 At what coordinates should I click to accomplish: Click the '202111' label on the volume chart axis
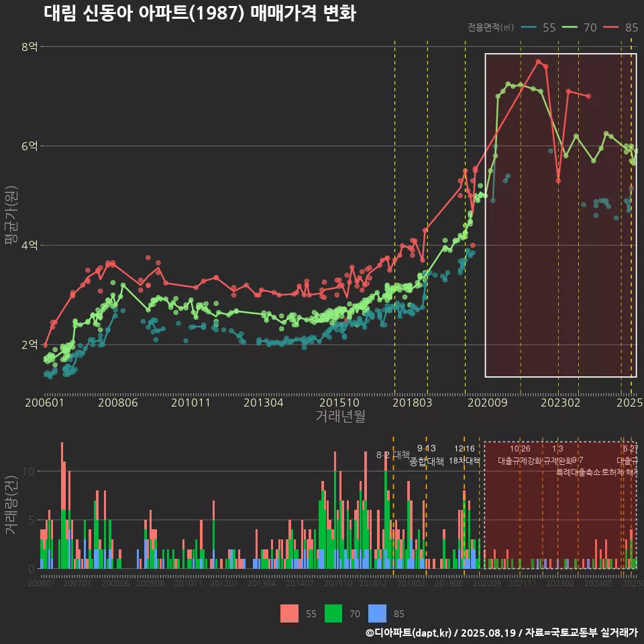[523, 583]
